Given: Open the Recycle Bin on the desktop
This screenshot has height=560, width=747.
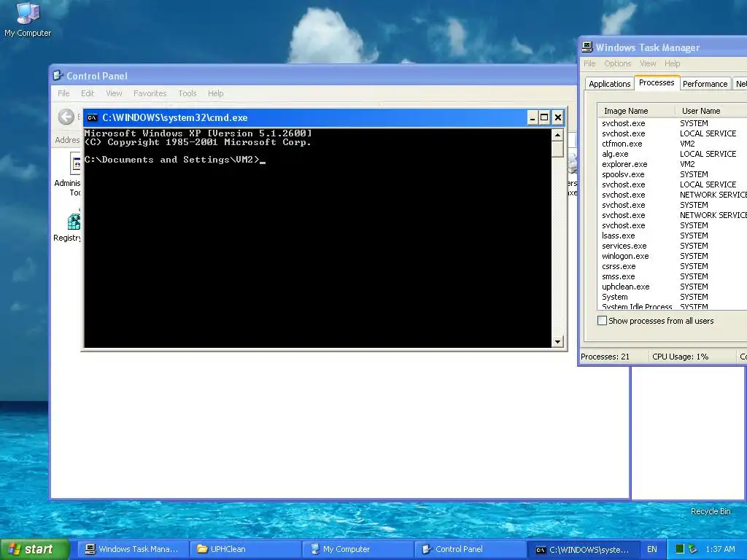Looking at the screenshot, I should tap(711, 511).
